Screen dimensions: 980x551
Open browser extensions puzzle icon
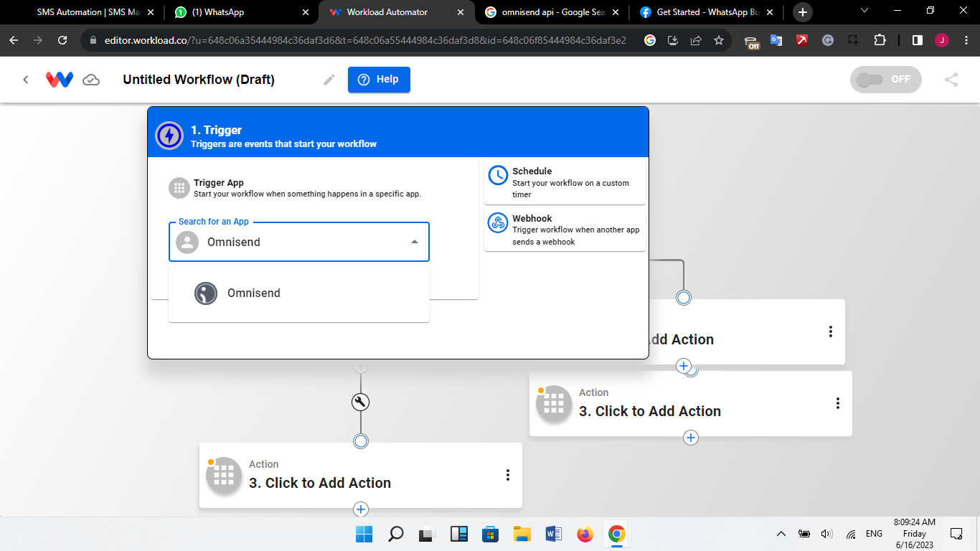tap(880, 40)
